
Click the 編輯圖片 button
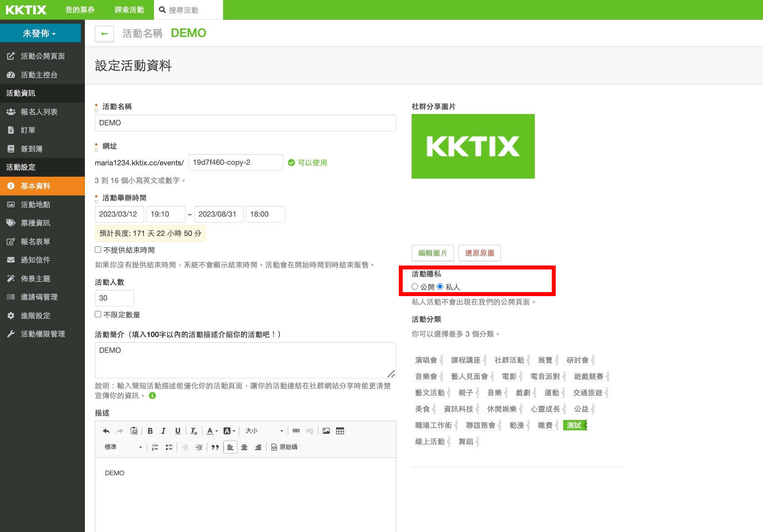433,253
